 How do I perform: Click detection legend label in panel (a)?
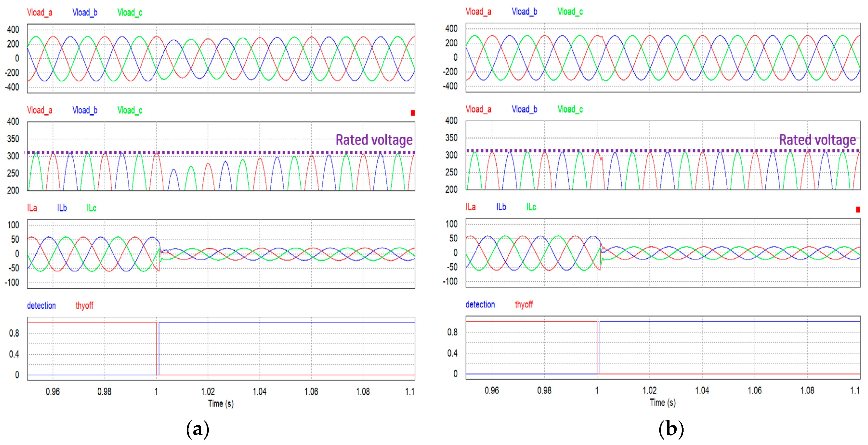click(41, 305)
